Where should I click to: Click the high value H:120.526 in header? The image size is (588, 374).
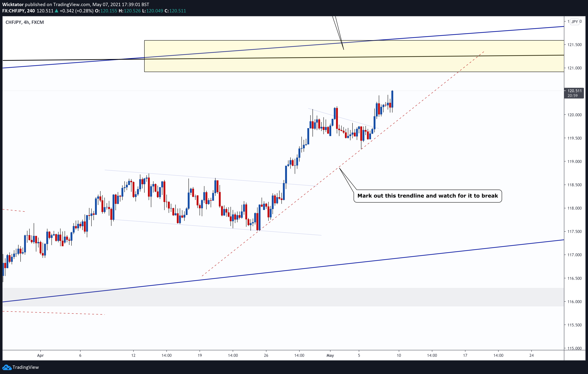coord(130,11)
